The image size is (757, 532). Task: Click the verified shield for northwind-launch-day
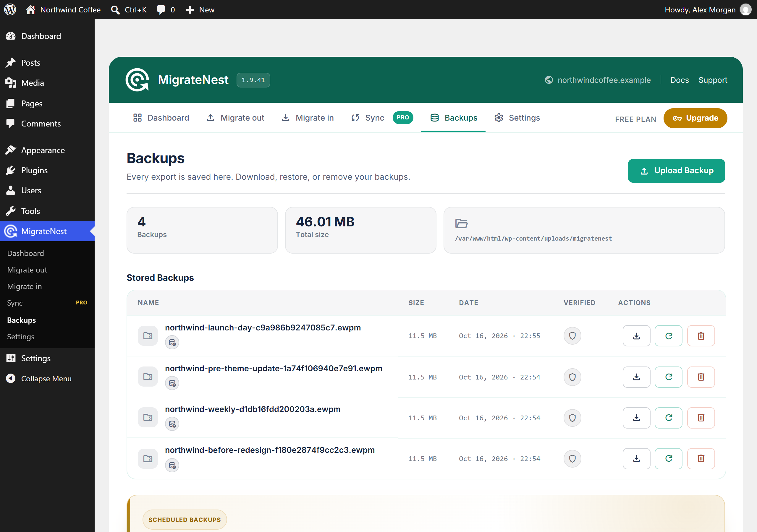(572, 335)
